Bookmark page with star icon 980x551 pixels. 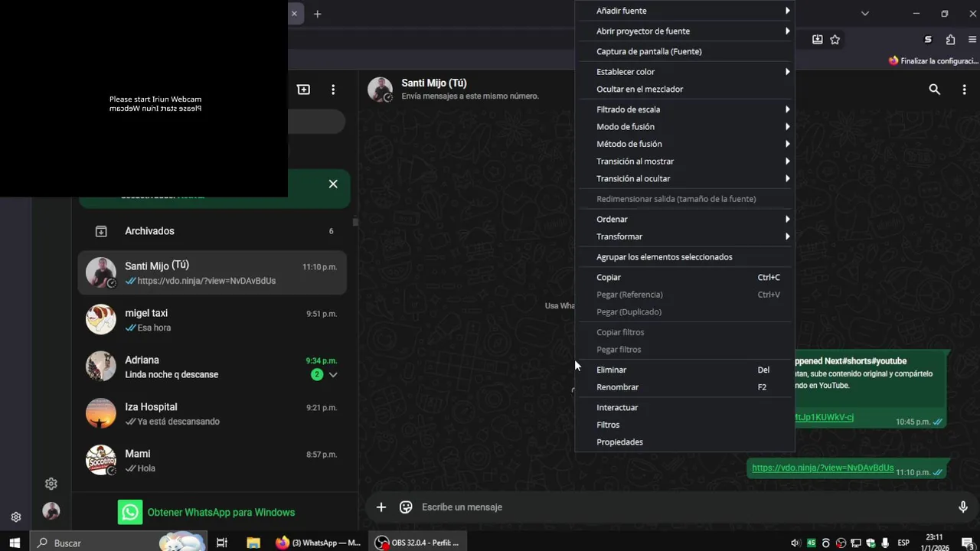coord(835,39)
